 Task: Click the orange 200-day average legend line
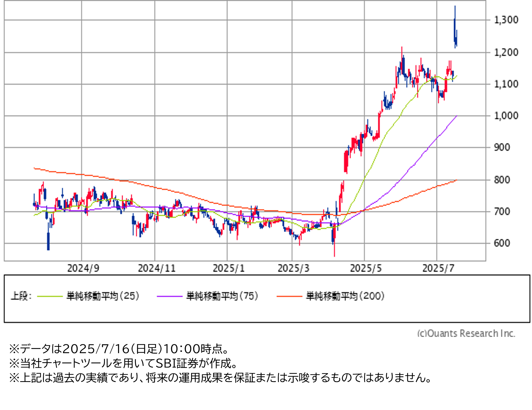tap(289, 296)
